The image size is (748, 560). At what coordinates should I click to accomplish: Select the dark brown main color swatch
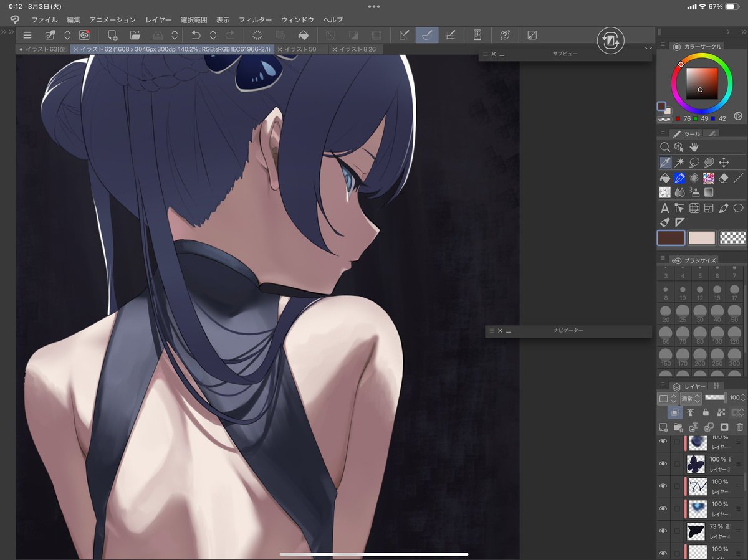671,237
